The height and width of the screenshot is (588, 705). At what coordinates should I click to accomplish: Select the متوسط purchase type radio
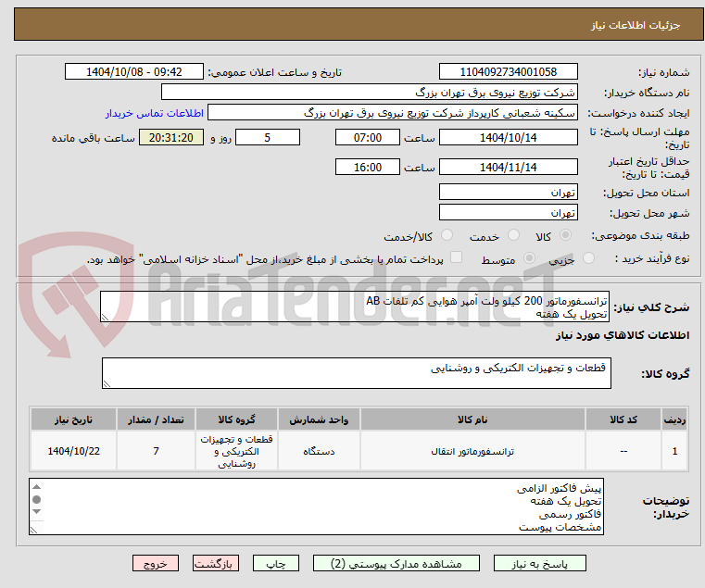pos(530,258)
